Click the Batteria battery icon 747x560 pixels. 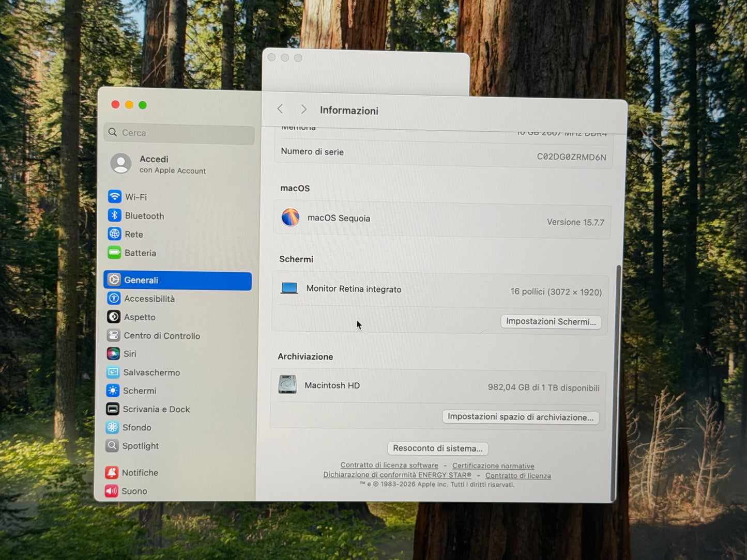tap(114, 253)
